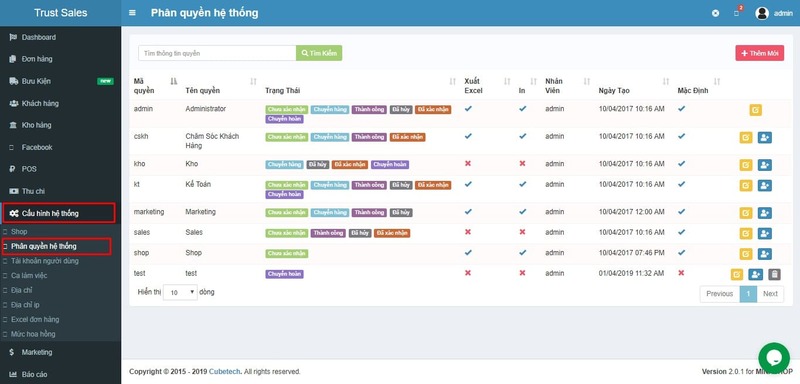Edit the kho role

click(746, 165)
